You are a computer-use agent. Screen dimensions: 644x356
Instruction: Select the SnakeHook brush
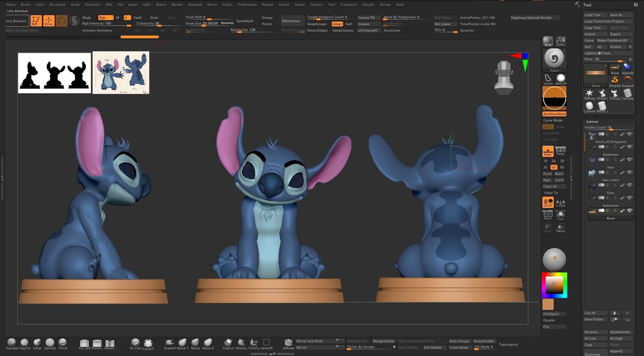pyautogui.click(x=169, y=344)
